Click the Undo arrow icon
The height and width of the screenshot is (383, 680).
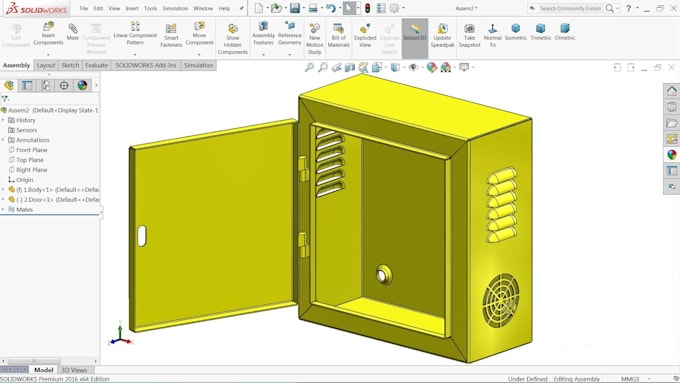point(330,8)
